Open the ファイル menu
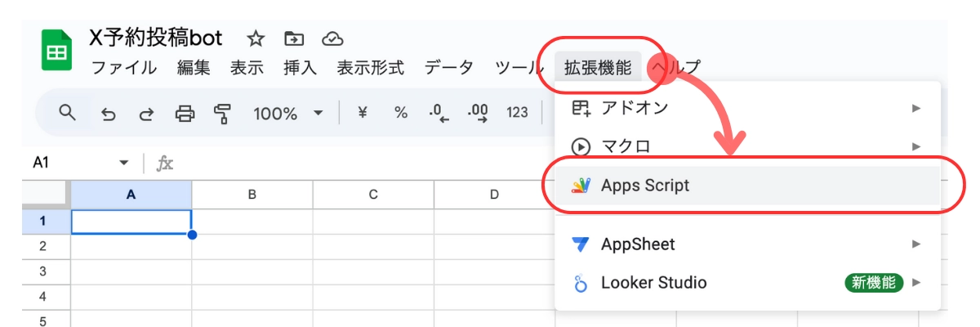 click(123, 68)
